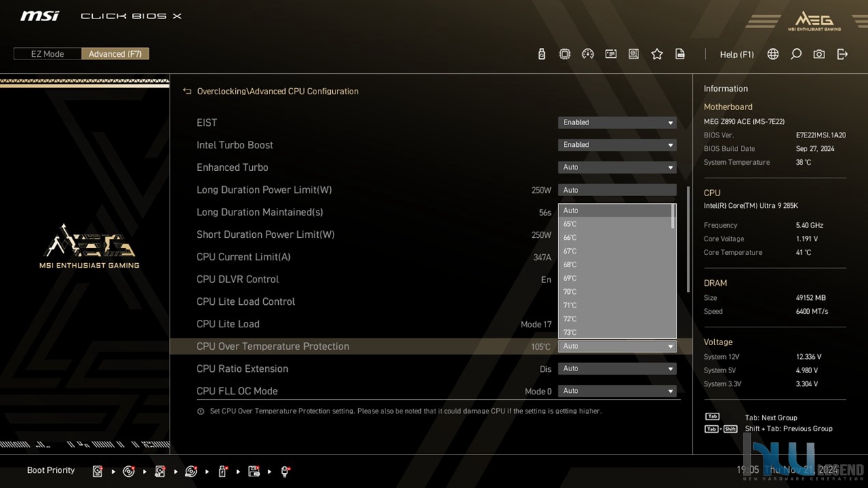Pick 66°C in the temperature list
The image size is (868, 488).
click(x=615, y=238)
